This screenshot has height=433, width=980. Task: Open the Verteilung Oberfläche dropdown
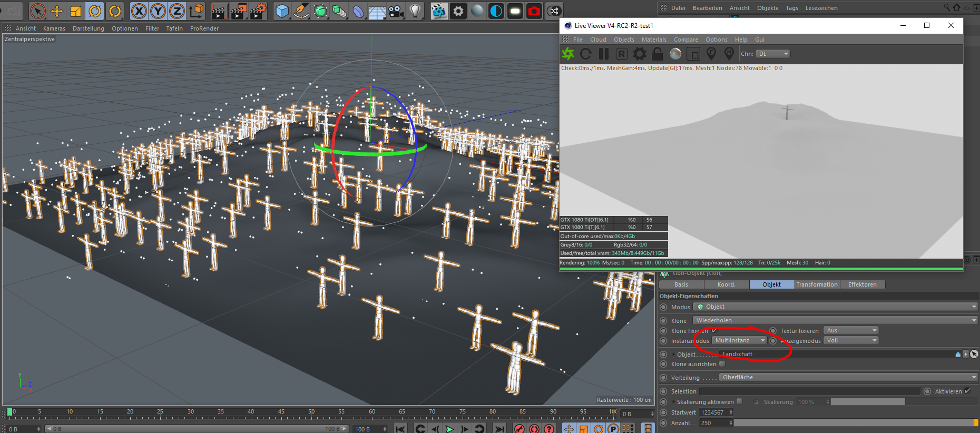848,377
